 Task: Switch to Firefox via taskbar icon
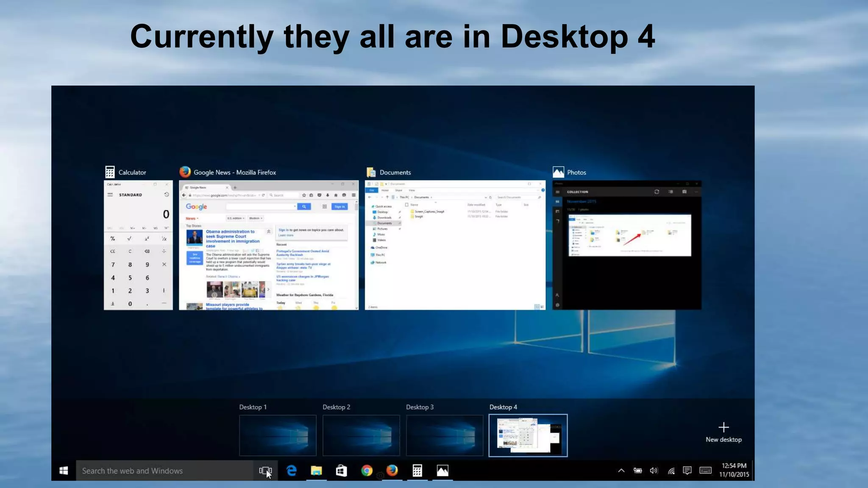click(x=392, y=471)
